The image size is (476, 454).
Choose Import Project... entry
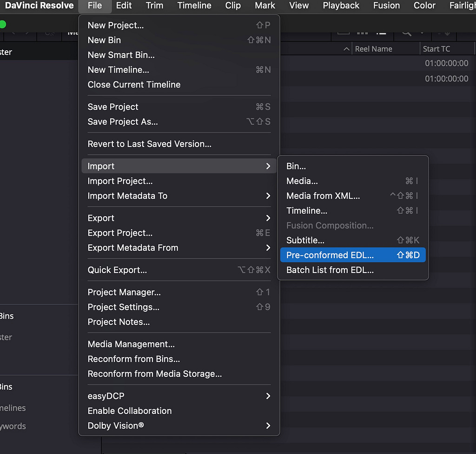(x=179, y=181)
